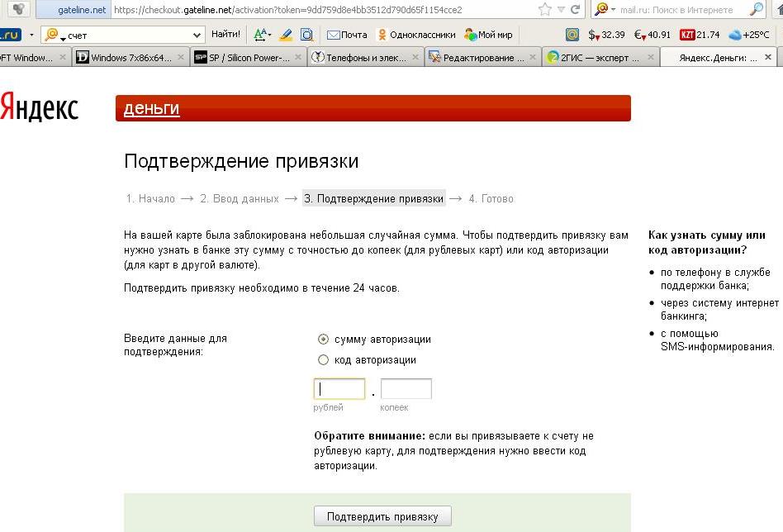The height and width of the screenshot is (532, 783).
Task: Click step '1. Начало' in the progress trail
Action: pos(150,199)
